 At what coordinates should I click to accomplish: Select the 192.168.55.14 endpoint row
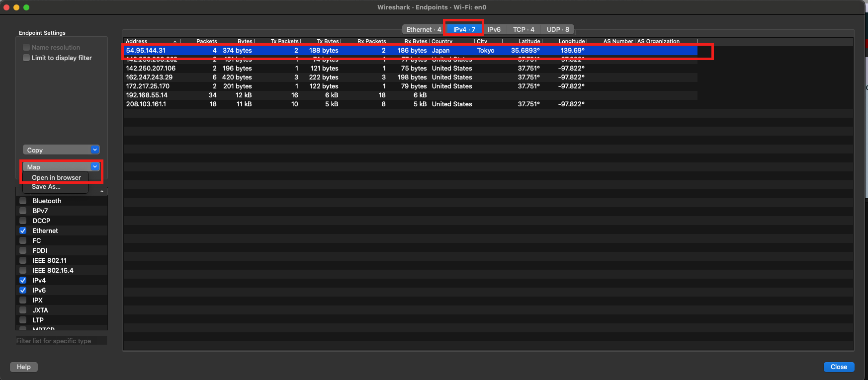[410, 95]
